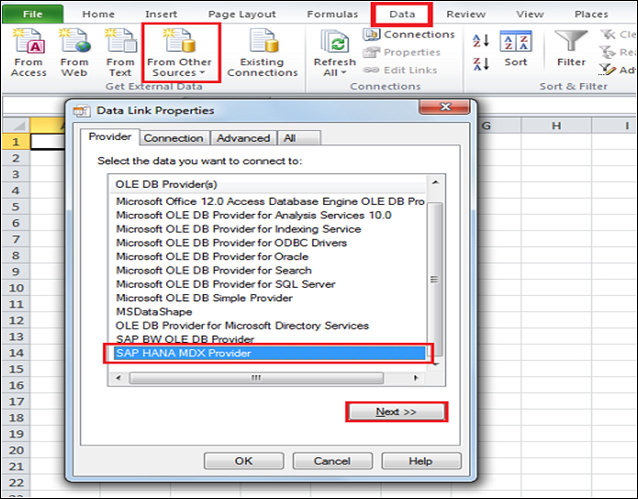The width and height of the screenshot is (638, 499).
Task: Click provider list horizontal scrollbar thumb
Action: pyautogui.click(x=256, y=378)
